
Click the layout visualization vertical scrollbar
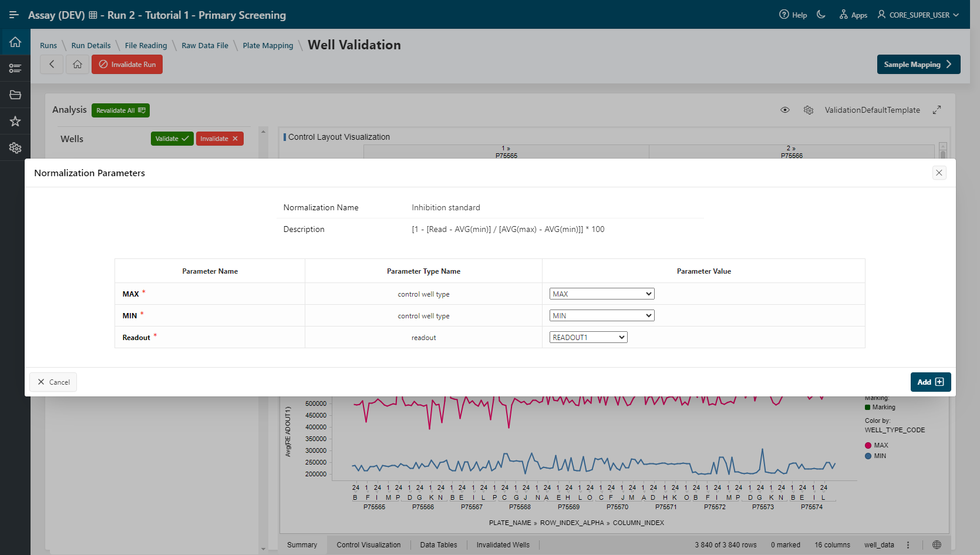coord(943,151)
